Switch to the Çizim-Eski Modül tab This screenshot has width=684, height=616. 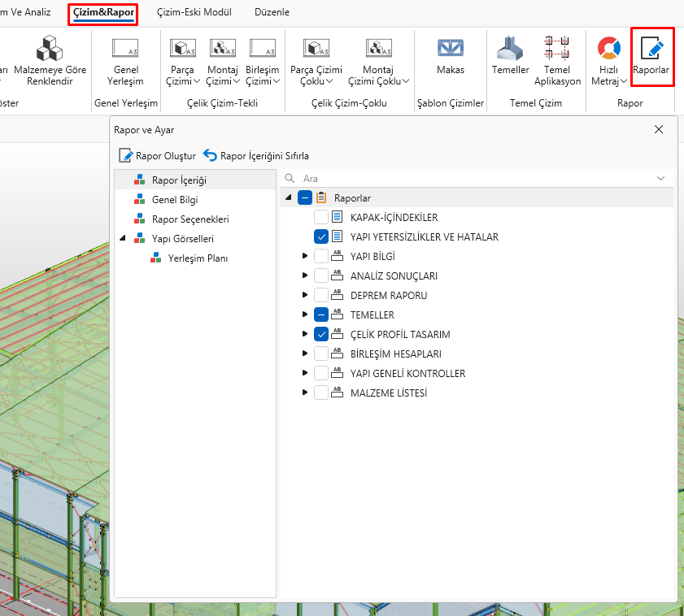(x=194, y=12)
